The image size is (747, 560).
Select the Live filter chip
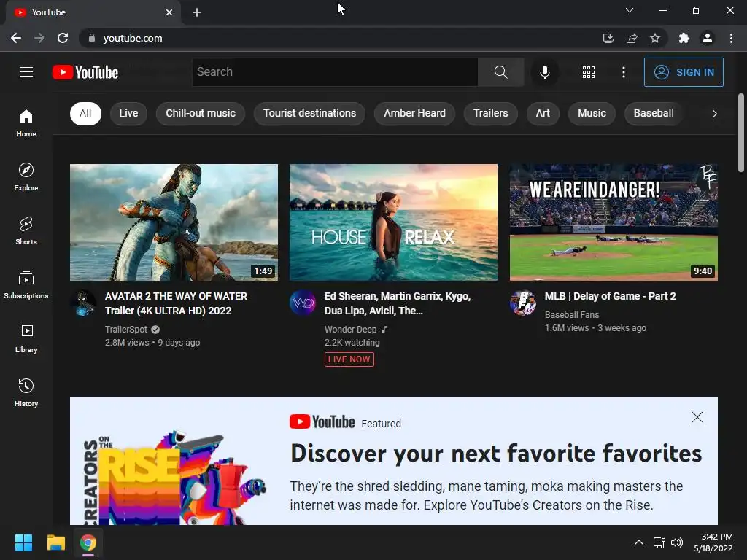tap(128, 113)
